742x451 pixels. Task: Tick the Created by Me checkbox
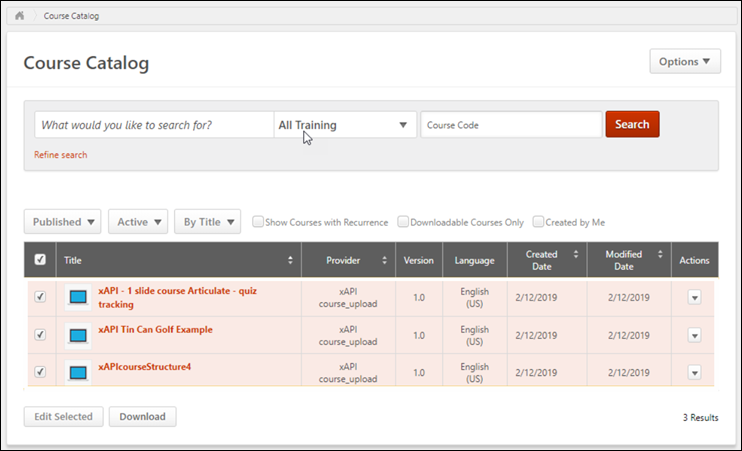(538, 222)
